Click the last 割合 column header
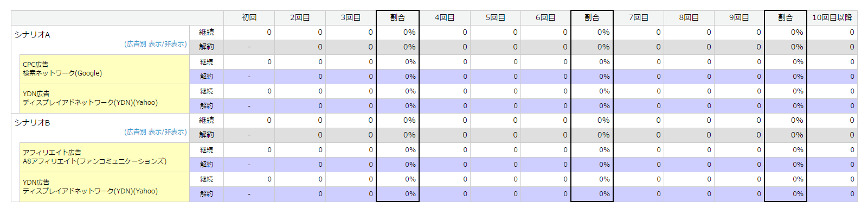This screenshot has height=213, width=868. click(x=786, y=18)
